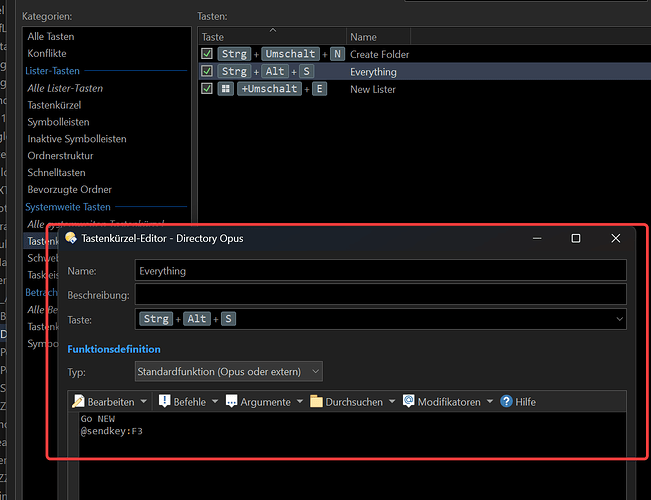The height and width of the screenshot is (500, 651).
Task: Uncheck the Create Folder hotkey checkbox
Action: [x=207, y=54]
